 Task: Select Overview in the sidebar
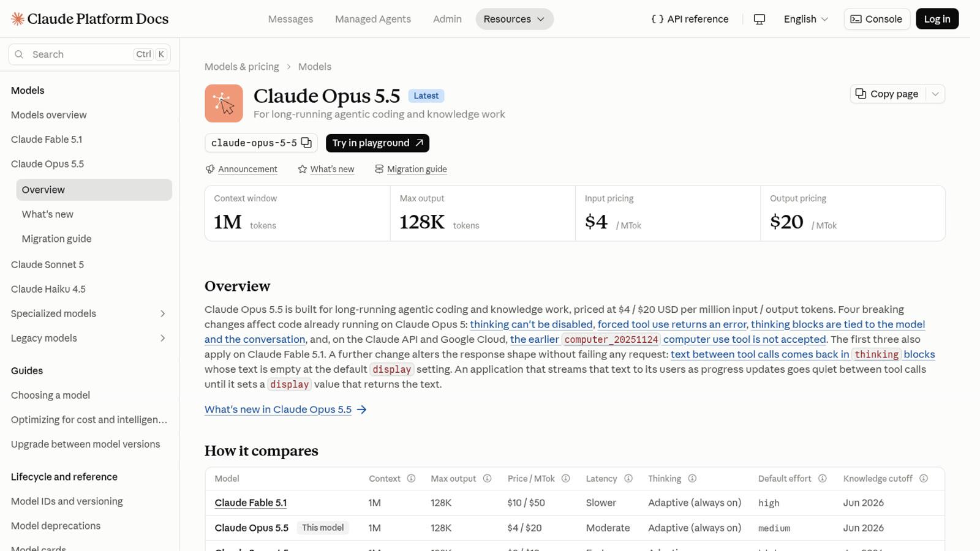click(94, 190)
